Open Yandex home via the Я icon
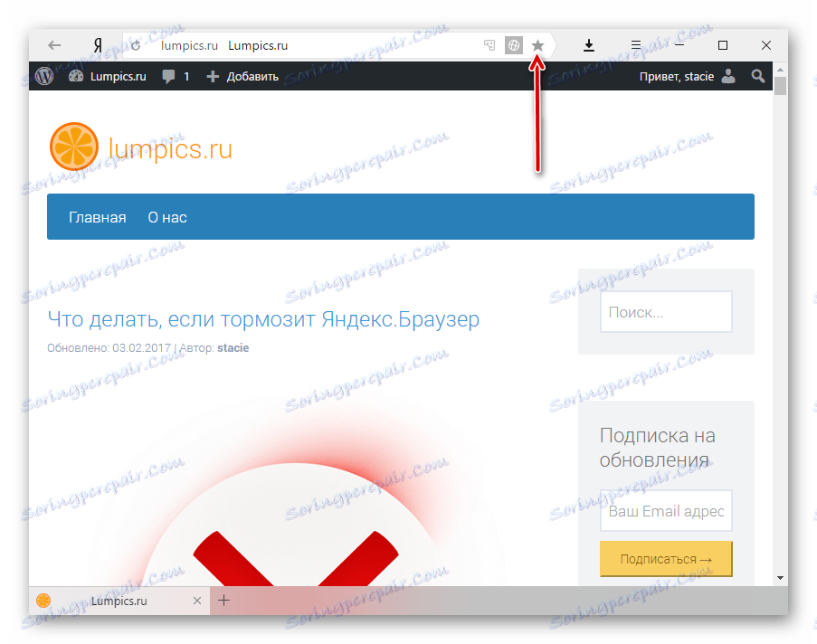This screenshot has height=644, width=817. pos(98,45)
